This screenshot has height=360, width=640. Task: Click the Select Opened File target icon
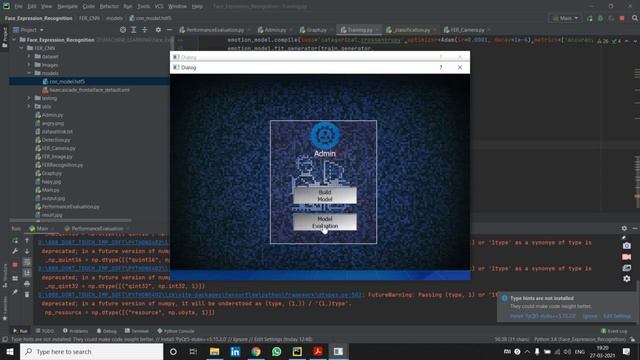[123, 30]
